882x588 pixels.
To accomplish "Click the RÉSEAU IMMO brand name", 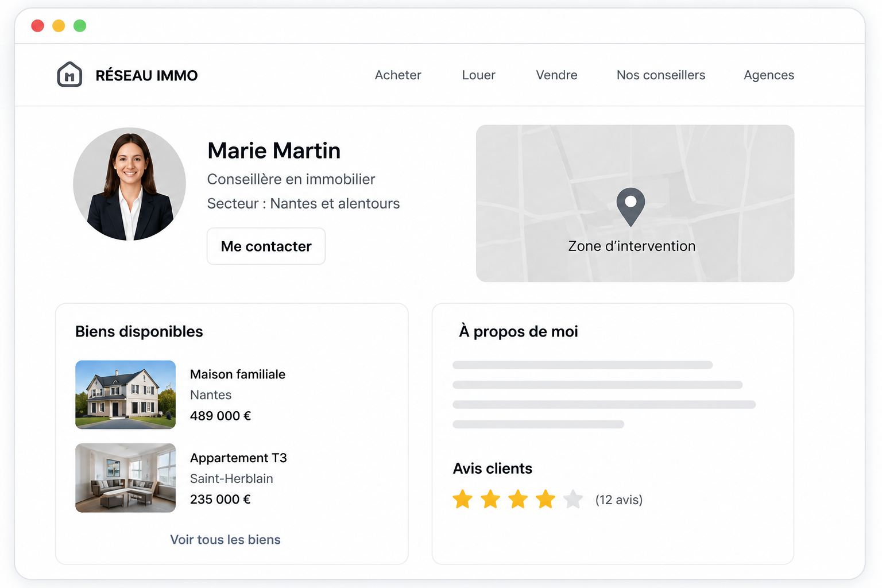I will click(146, 75).
